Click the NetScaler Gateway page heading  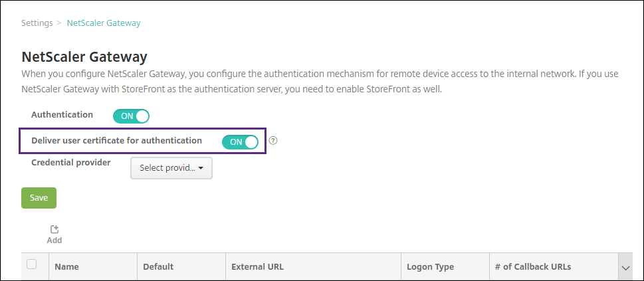pos(84,56)
